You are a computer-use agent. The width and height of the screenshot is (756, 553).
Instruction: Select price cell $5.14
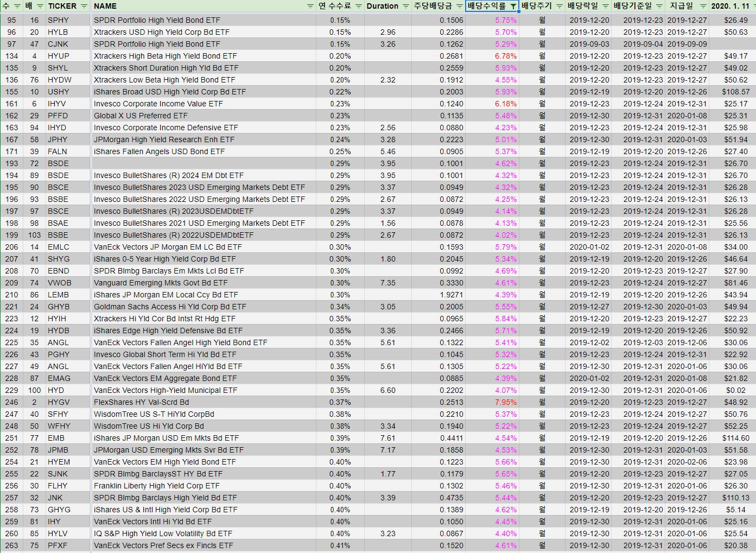(x=733, y=510)
